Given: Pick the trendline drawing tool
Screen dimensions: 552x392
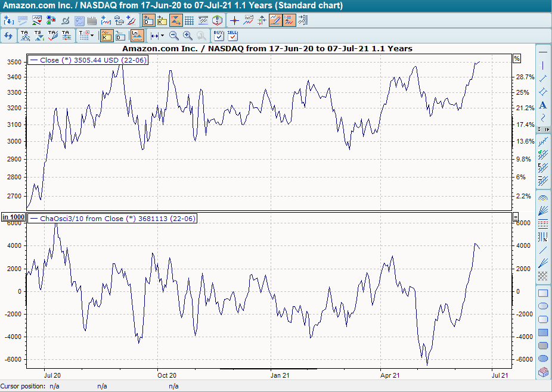Looking at the screenshot, I should pos(543,79).
